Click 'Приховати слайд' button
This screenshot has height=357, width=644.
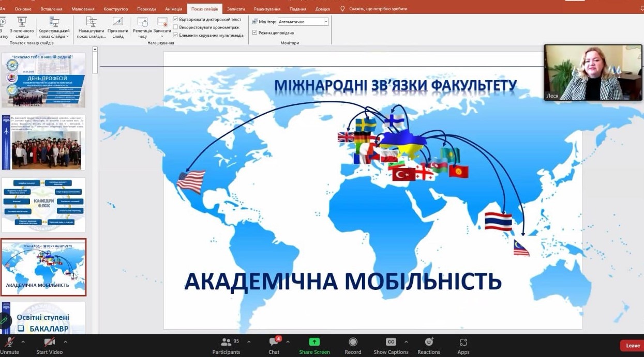tap(118, 27)
